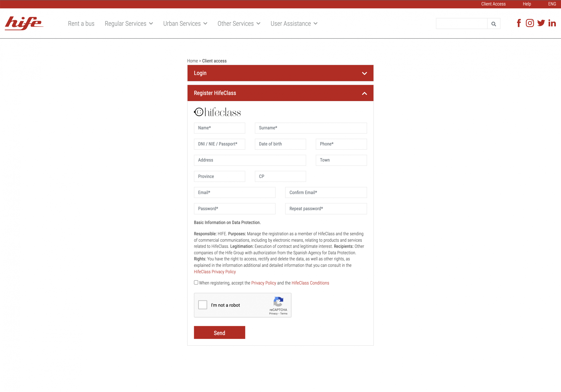The height and width of the screenshot is (392, 561).
Task: Open the Urban Services dropdown menu
Action: click(x=185, y=24)
